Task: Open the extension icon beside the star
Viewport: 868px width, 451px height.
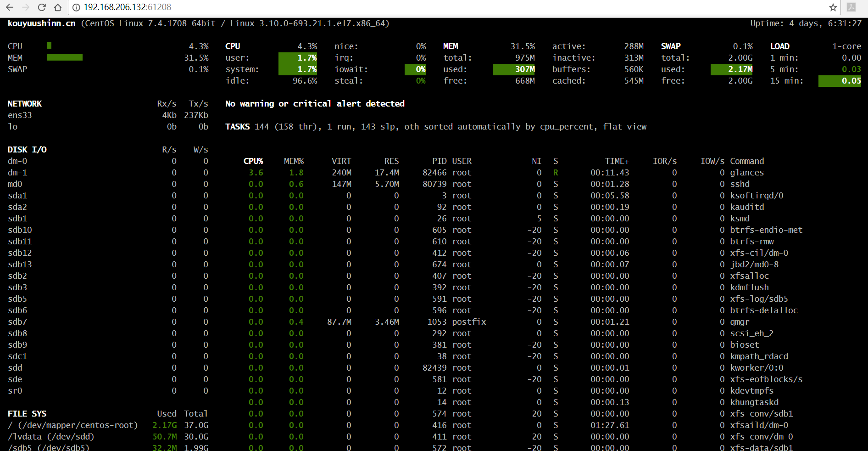Action: (x=851, y=7)
